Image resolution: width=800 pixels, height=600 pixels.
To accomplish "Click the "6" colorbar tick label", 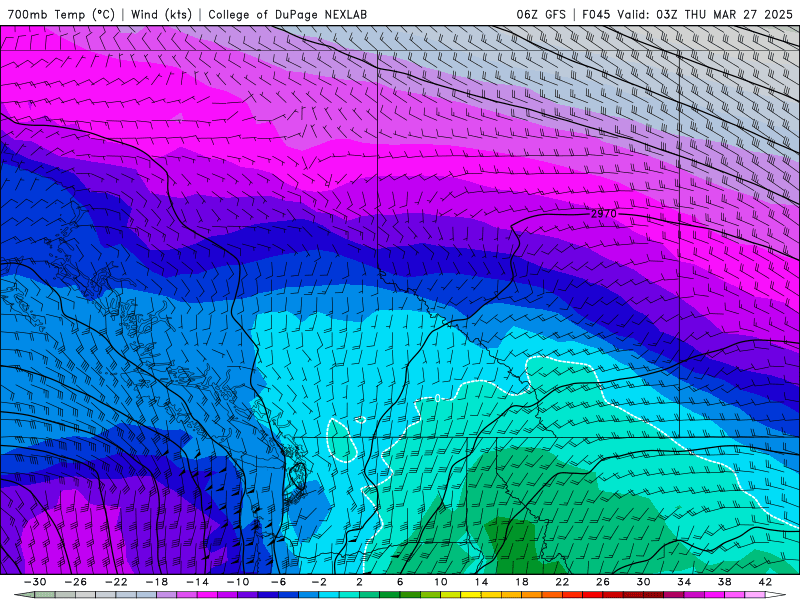I will tap(400, 582).
